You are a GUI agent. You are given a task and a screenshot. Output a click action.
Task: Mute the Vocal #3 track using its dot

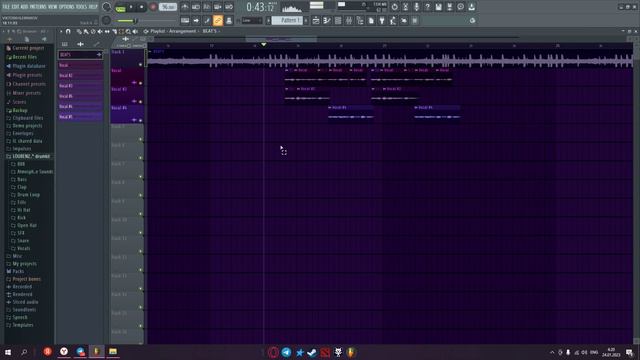(140, 102)
